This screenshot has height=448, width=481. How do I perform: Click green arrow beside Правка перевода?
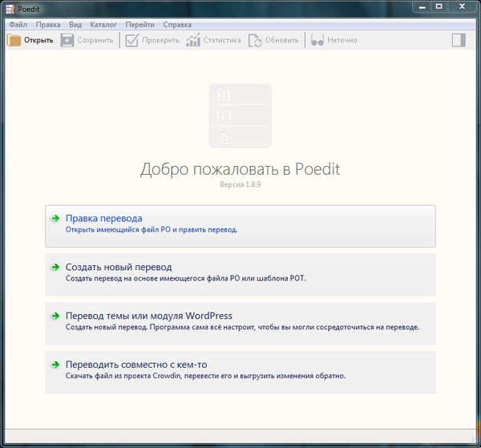point(55,218)
